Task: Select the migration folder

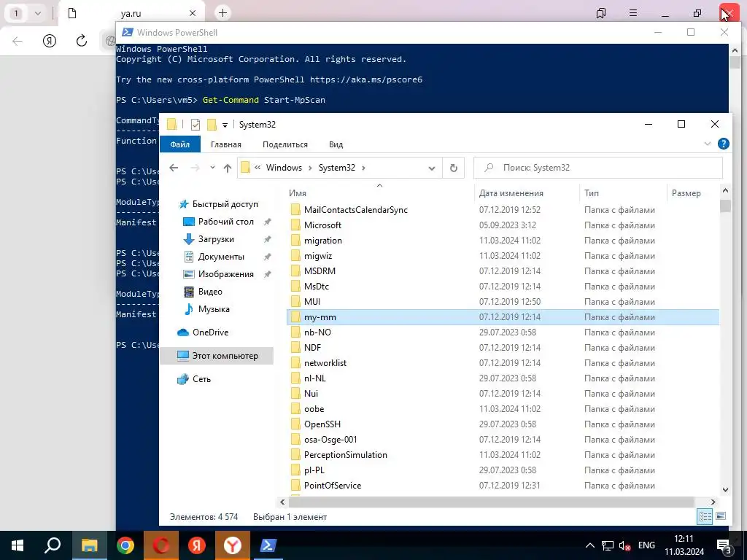Action: point(322,241)
